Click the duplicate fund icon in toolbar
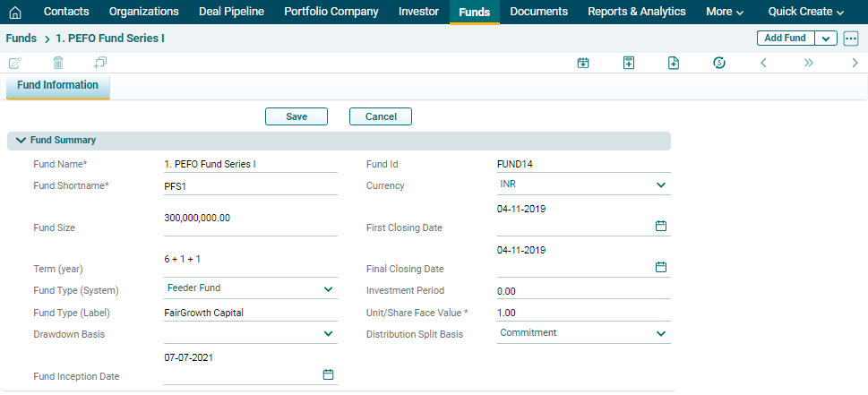The image size is (868, 395). click(99, 63)
